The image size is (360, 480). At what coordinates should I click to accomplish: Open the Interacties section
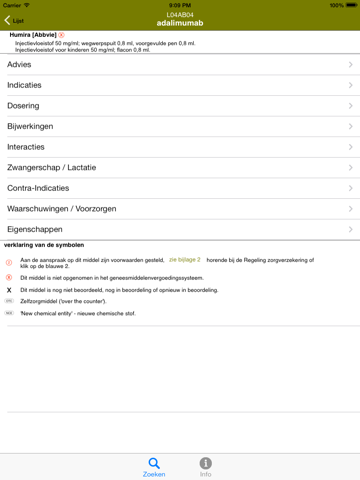pyautogui.click(x=180, y=147)
